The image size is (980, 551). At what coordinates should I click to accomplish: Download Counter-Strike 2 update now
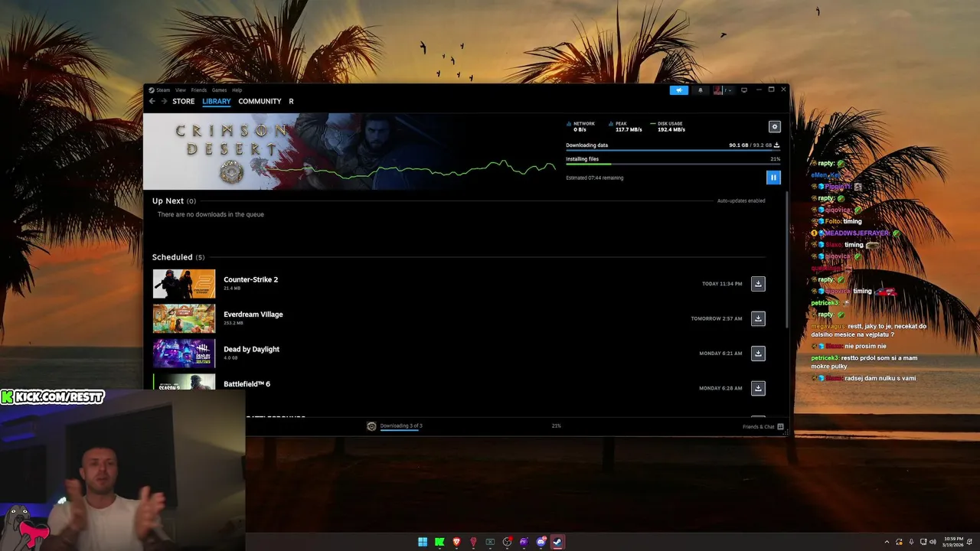[758, 284]
